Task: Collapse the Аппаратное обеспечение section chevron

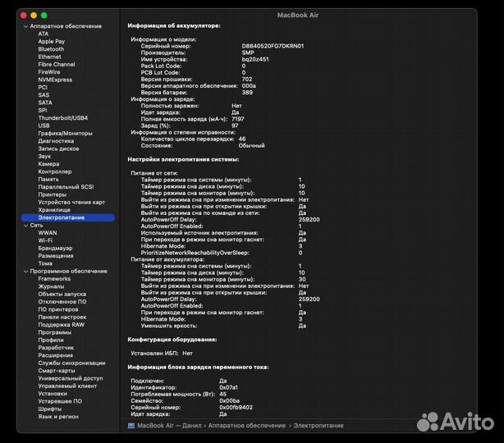Action: 25,26
